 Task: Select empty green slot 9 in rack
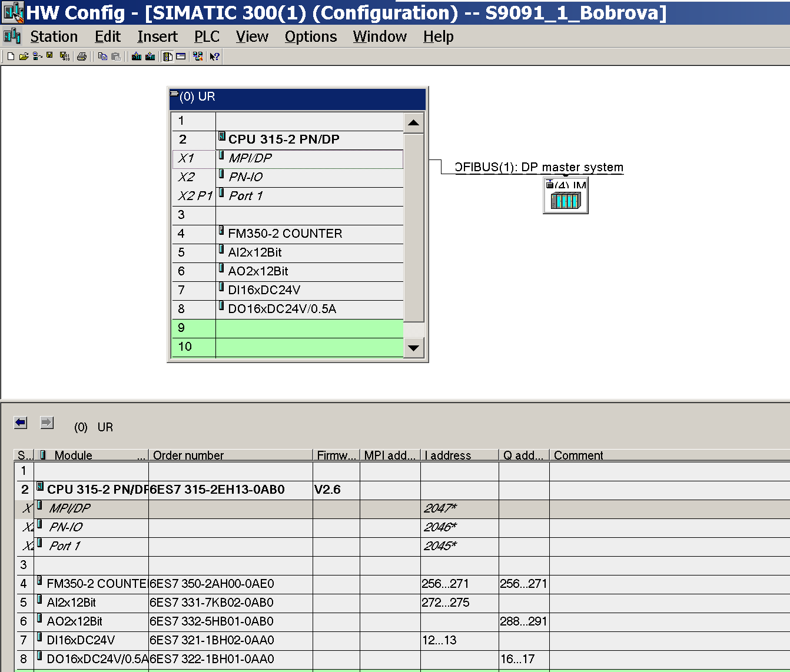288,328
